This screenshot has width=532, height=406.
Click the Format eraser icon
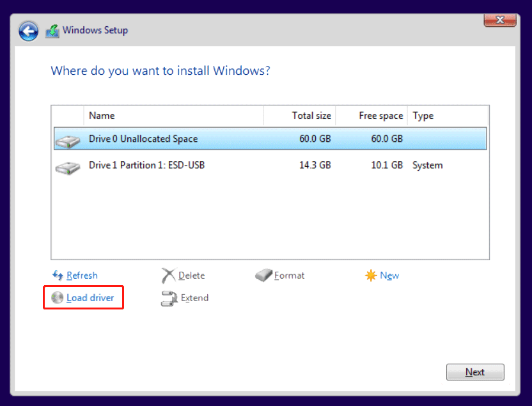point(263,275)
